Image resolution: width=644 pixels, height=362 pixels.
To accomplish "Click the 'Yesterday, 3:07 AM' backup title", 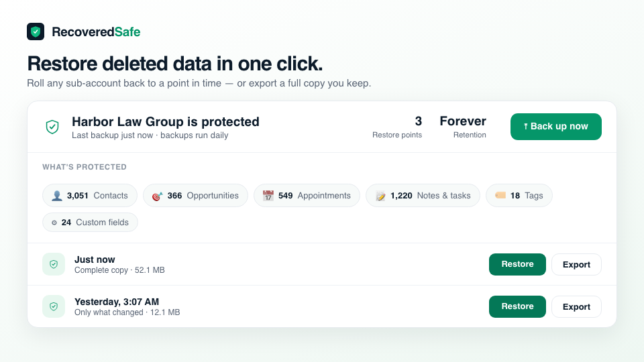I will (x=117, y=302).
